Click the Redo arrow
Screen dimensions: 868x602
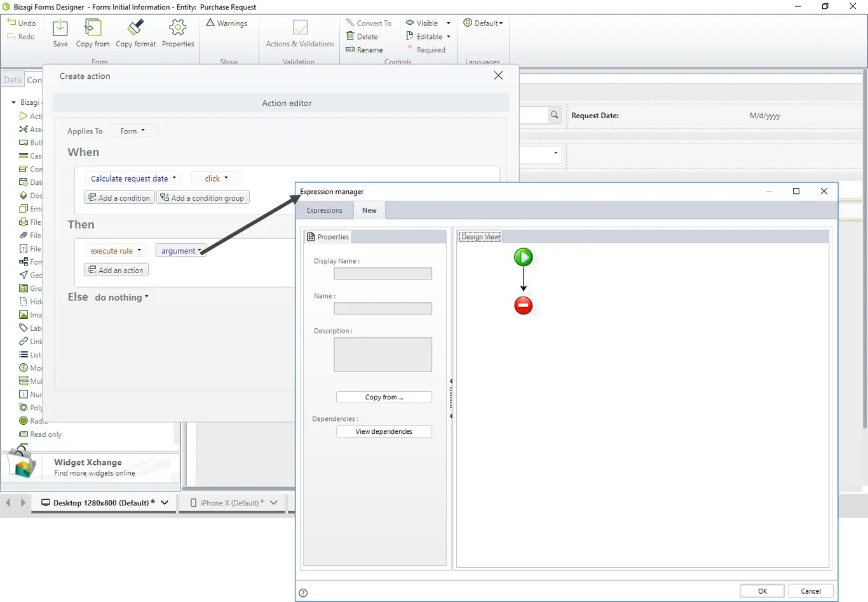[x=11, y=36]
